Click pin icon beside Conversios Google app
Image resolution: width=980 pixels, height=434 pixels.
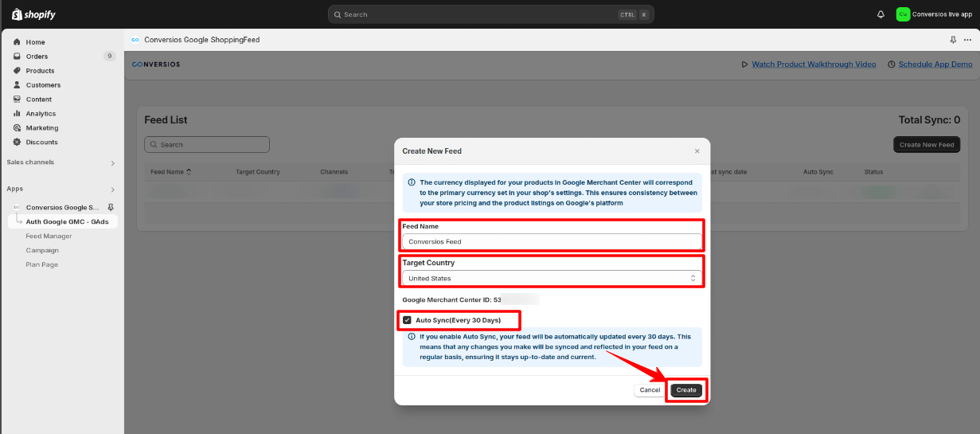111,207
